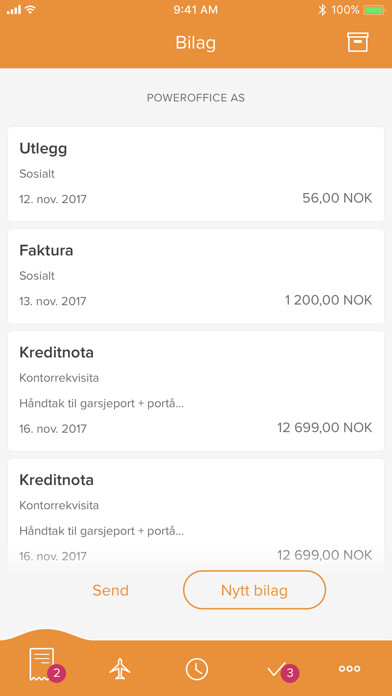Click the Bluetooth icon in status bar
This screenshot has height=696, width=392.
point(322,10)
